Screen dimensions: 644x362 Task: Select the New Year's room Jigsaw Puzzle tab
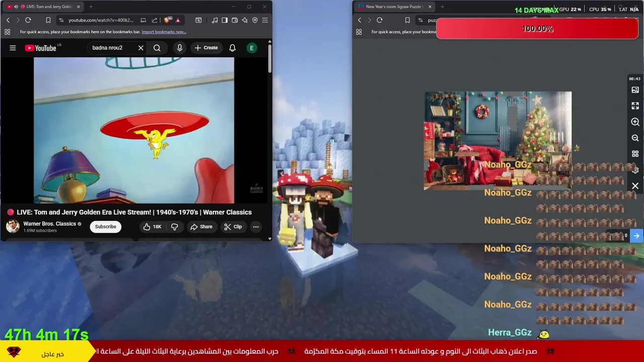click(394, 7)
